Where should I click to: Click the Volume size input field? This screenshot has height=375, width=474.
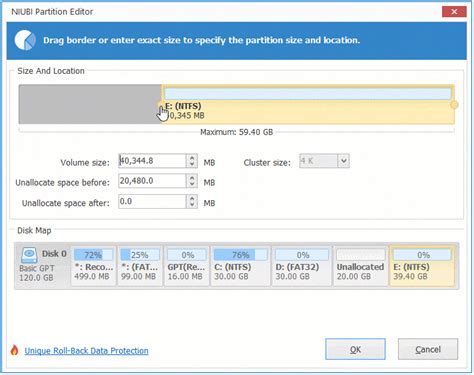tap(152, 161)
